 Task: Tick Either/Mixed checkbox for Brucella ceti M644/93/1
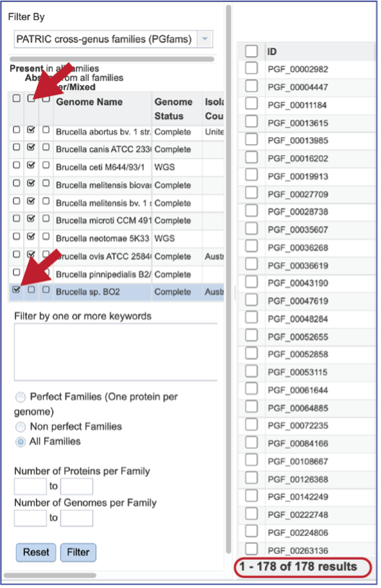coord(45,165)
